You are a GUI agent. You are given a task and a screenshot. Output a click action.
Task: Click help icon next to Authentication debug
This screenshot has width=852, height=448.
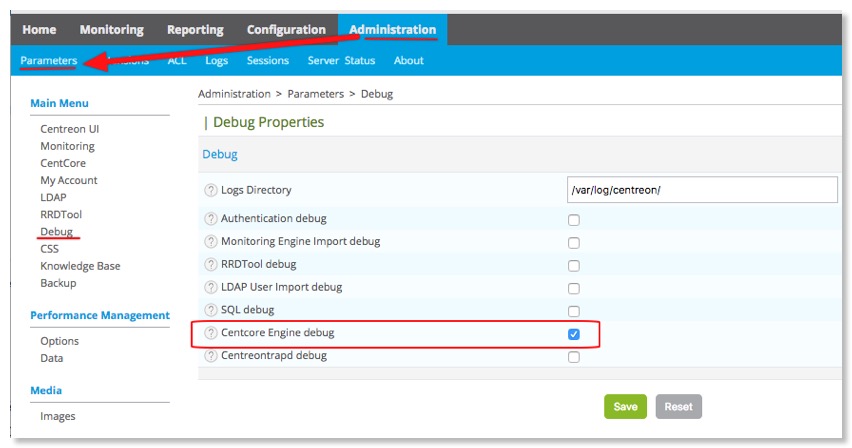point(211,218)
